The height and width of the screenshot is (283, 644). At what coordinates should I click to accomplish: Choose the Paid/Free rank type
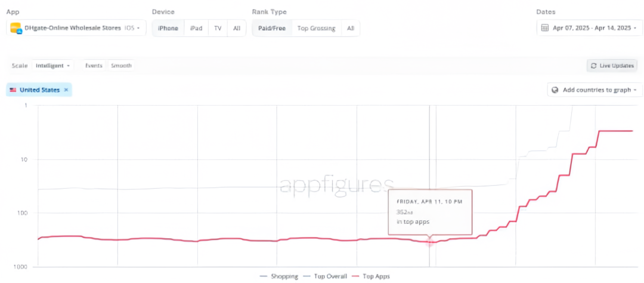271,28
